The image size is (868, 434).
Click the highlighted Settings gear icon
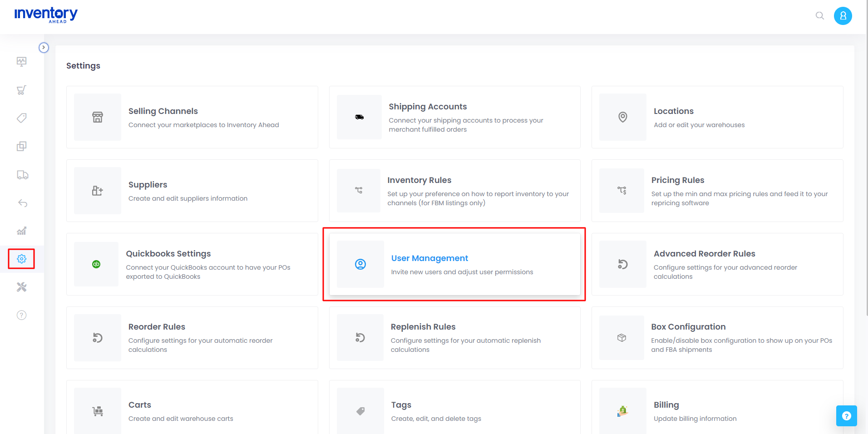click(x=21, y=259)
